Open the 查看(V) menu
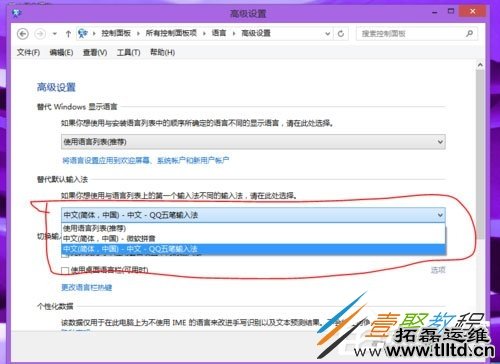 [95, 52]
